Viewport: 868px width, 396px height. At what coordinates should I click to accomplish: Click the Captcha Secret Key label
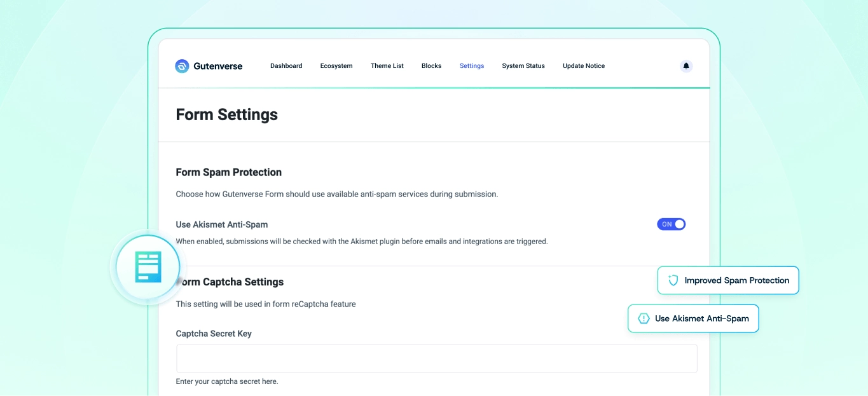click(214, 334)
